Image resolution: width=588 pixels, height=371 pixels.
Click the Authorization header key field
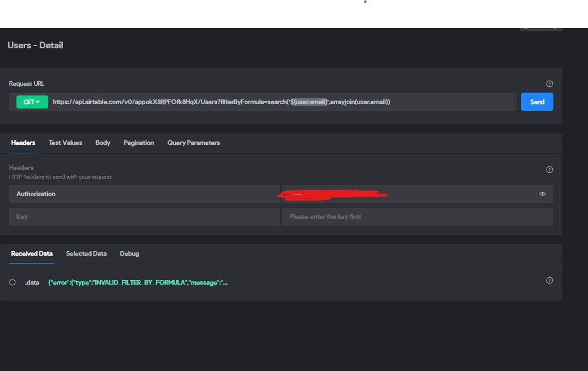click(x=144, y=194)
